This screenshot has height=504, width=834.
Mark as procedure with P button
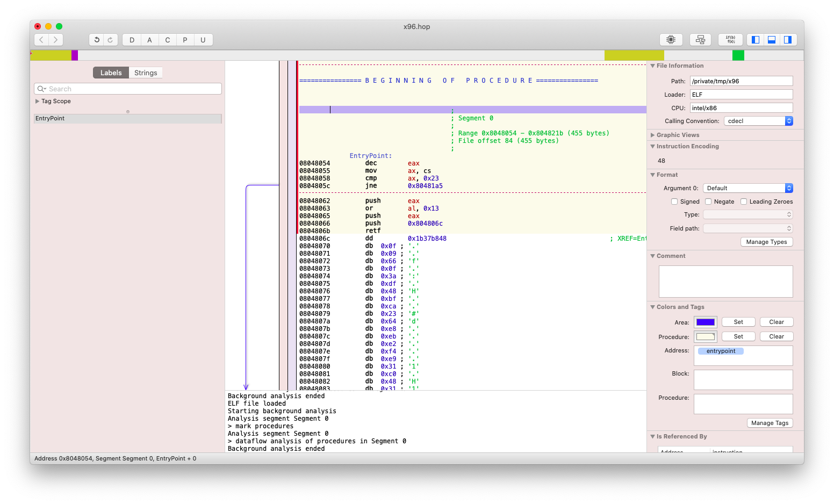(185, 40)
